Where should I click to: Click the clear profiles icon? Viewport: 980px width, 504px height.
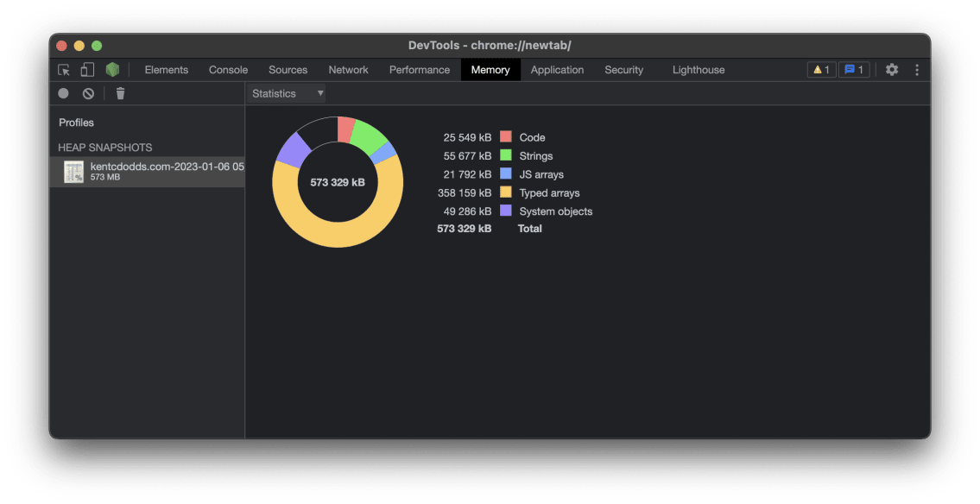coord(89,93)
